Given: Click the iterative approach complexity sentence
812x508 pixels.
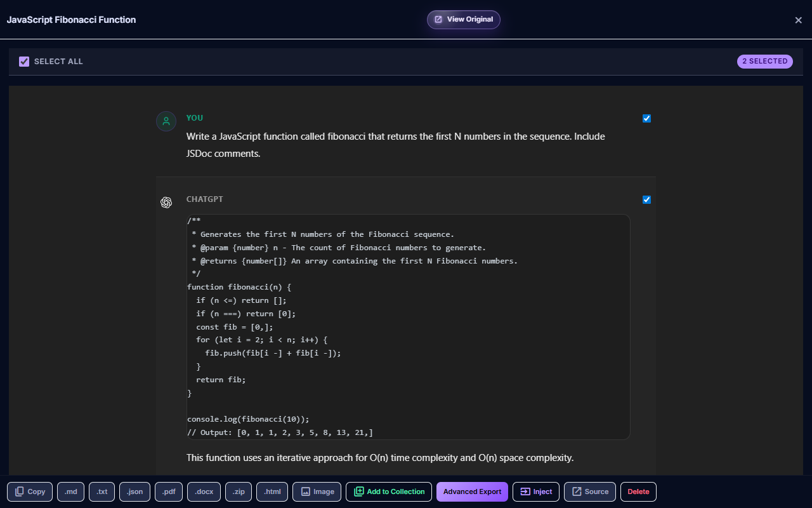Looking at the screenshot, I should tap(380, 458).
